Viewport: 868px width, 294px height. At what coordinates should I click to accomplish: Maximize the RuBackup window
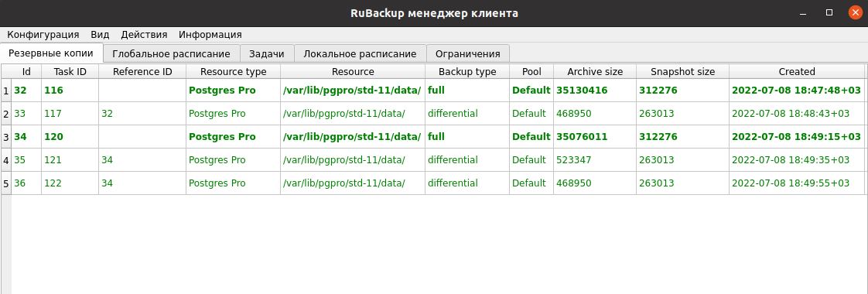[829, 12]
